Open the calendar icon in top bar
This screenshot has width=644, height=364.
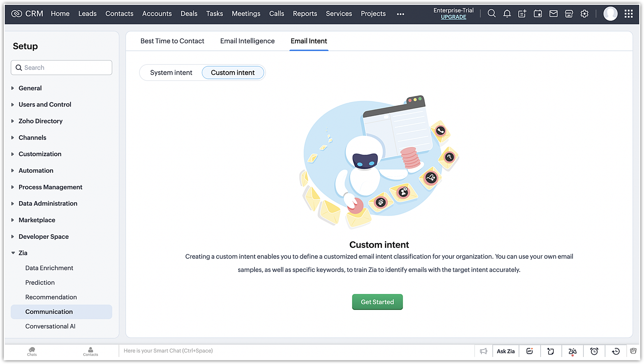coord(538,14)
